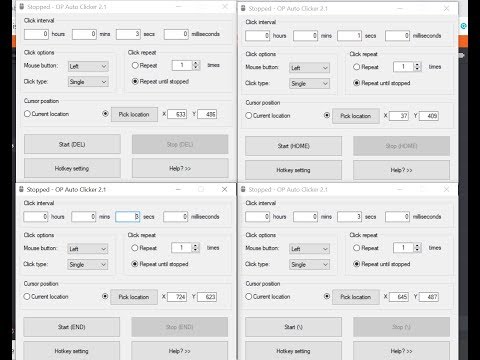Select the radio beside Pick location with X 633
Image resolution: width=480 pixels, height=360 pixels.
pyautogui.click(x=105, y=114)
